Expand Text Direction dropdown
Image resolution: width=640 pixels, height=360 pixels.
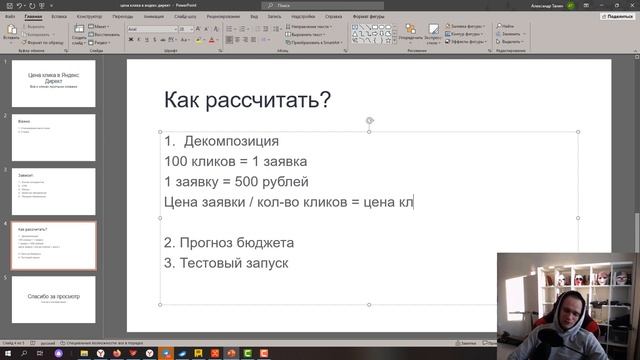(x=309, y=27)
